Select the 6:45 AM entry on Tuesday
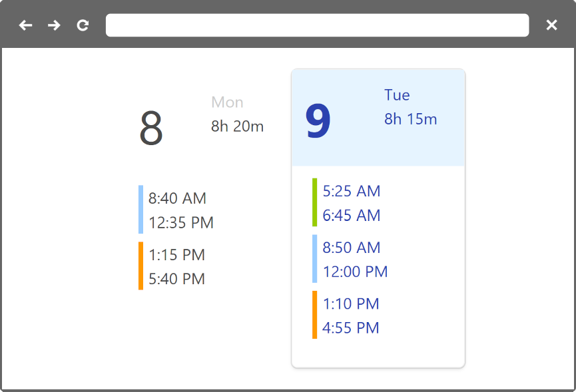This screenshot has width=576, height=392. click(x=351, y=215)
